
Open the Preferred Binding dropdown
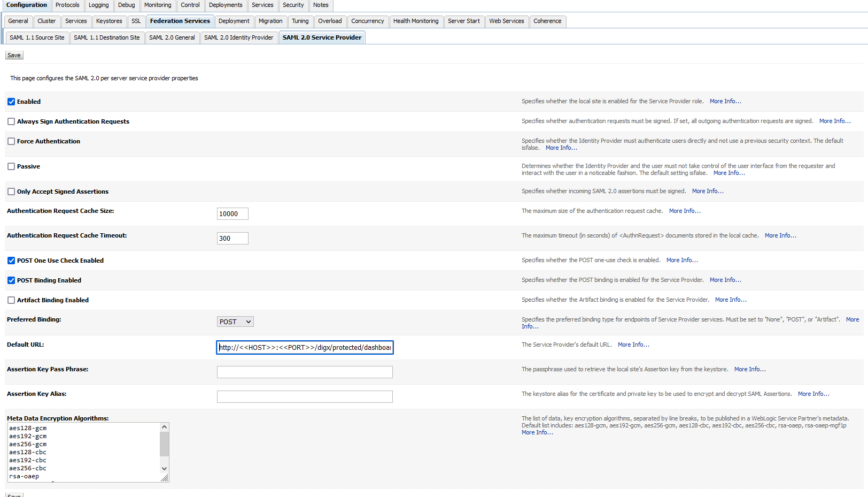(x=235, y=322)
